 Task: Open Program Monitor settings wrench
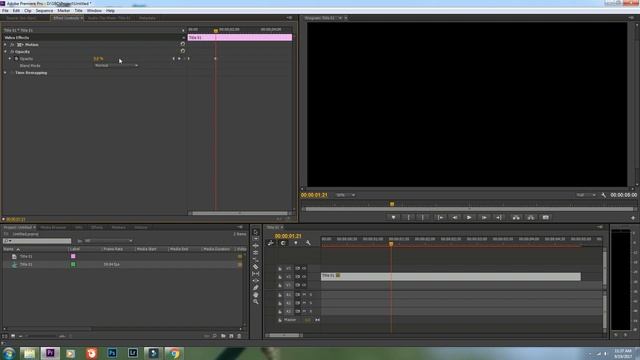pos(604,195)
